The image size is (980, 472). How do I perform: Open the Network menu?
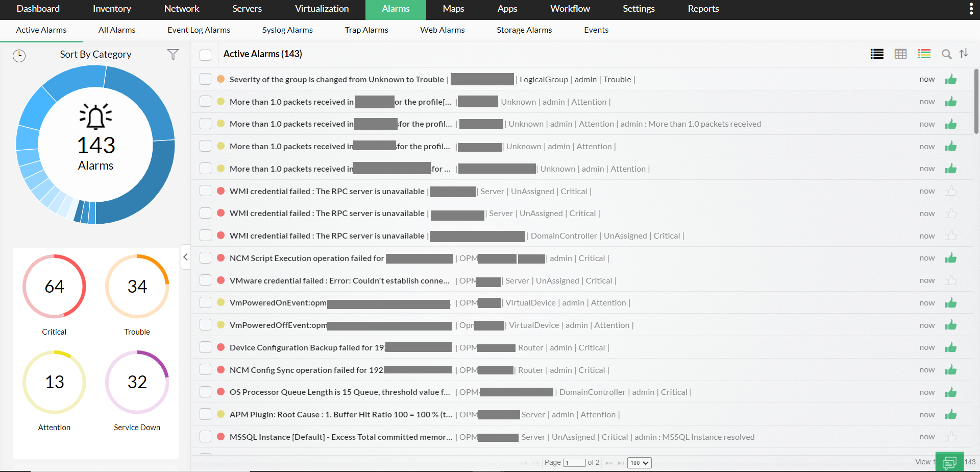click(x=182, y=9)
